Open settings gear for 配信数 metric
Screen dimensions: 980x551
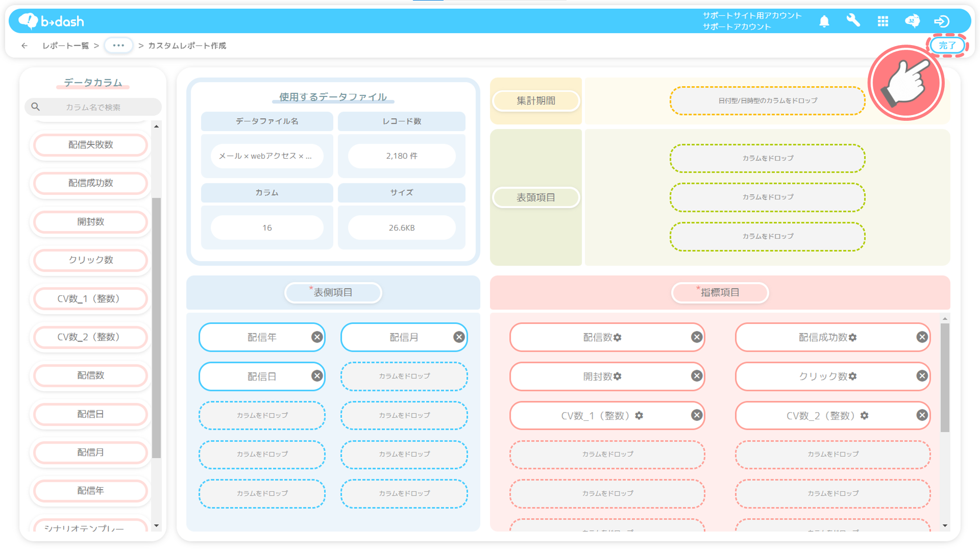(618, 337)
